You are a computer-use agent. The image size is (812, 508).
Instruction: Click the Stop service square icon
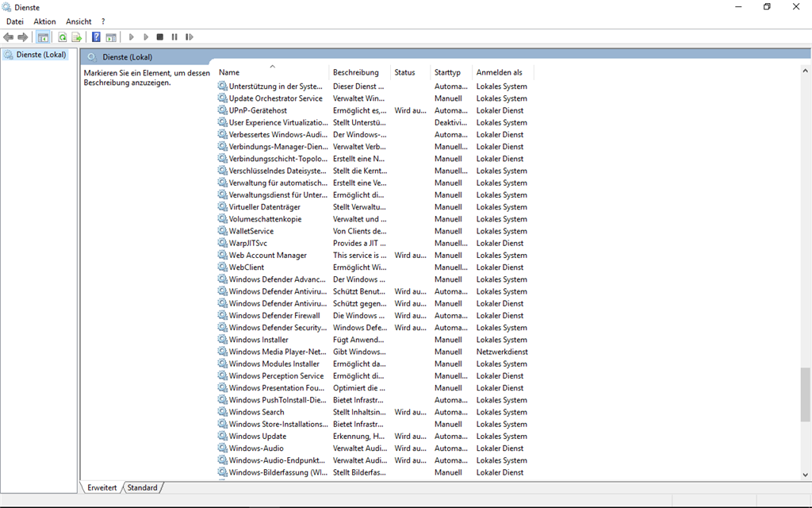click(160, 37)
